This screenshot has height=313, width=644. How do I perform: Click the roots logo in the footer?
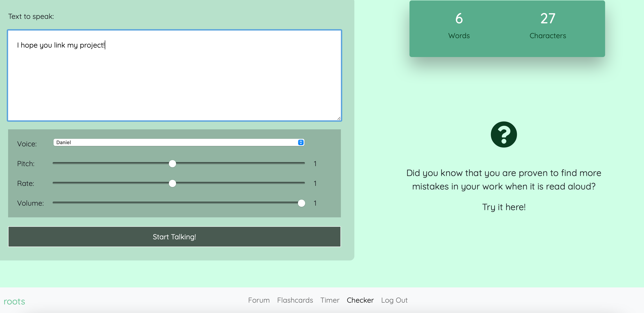tap(14, 301)
